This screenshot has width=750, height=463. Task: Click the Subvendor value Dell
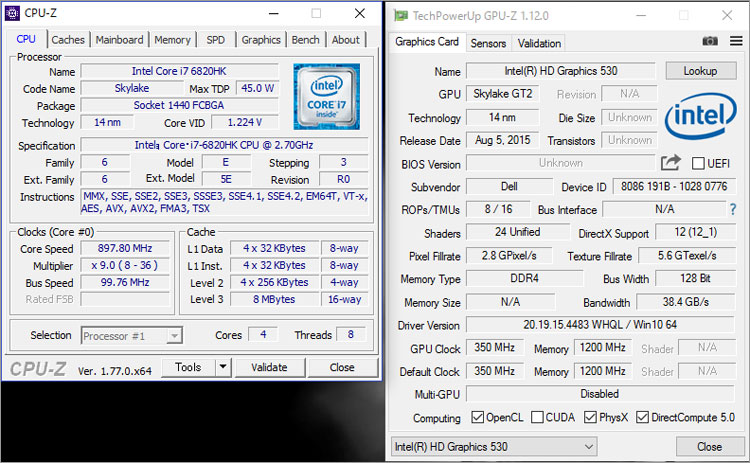tap(509, 186)
